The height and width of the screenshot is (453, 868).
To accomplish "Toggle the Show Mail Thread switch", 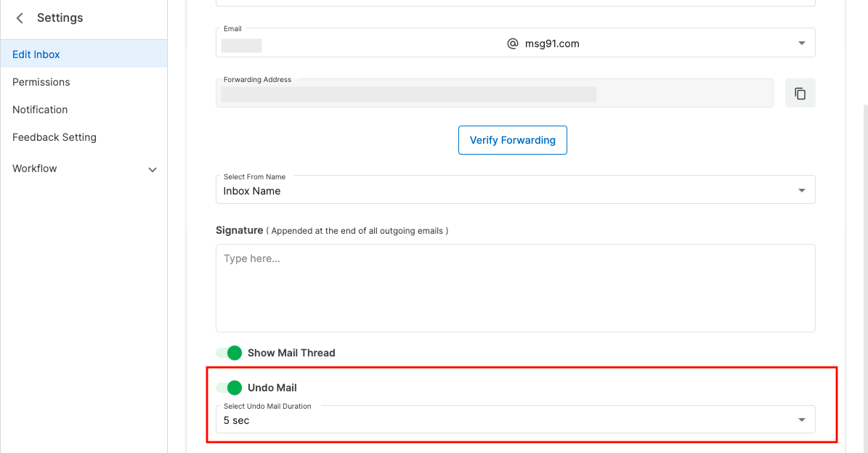I will tap(229, 353).
